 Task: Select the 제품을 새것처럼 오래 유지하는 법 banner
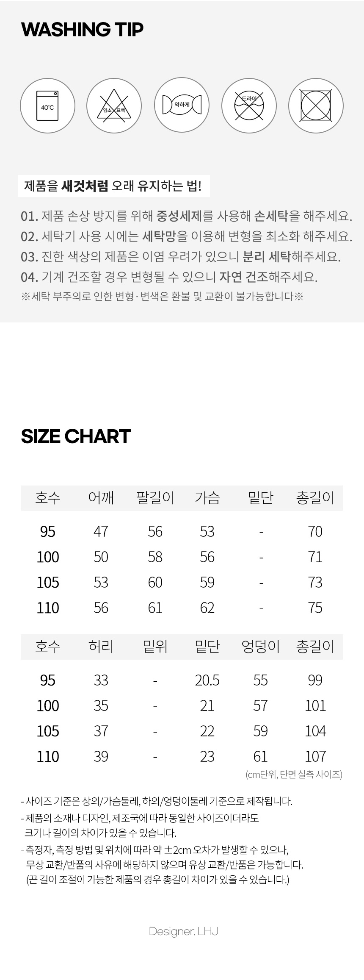[x=113, y=186]
